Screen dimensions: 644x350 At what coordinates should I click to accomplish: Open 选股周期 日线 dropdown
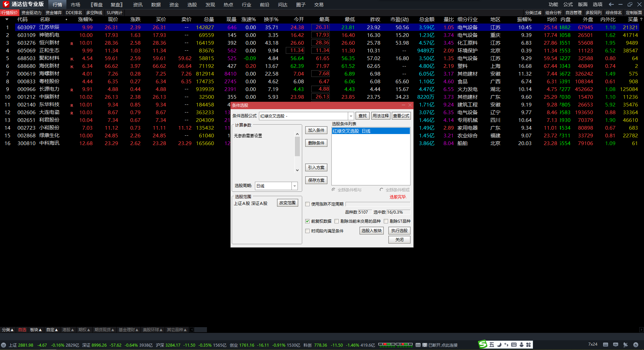click(x=294, y=186)
